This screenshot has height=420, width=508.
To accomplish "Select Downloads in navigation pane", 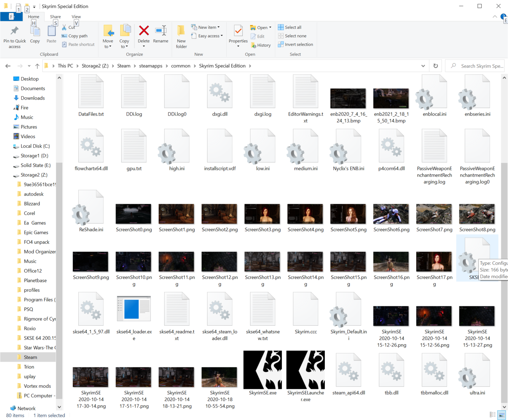I will coord(33,98).
